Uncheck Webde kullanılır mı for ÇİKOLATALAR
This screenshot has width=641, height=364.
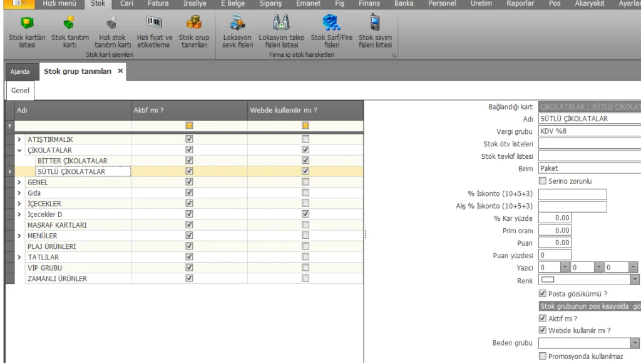(305, 149)
